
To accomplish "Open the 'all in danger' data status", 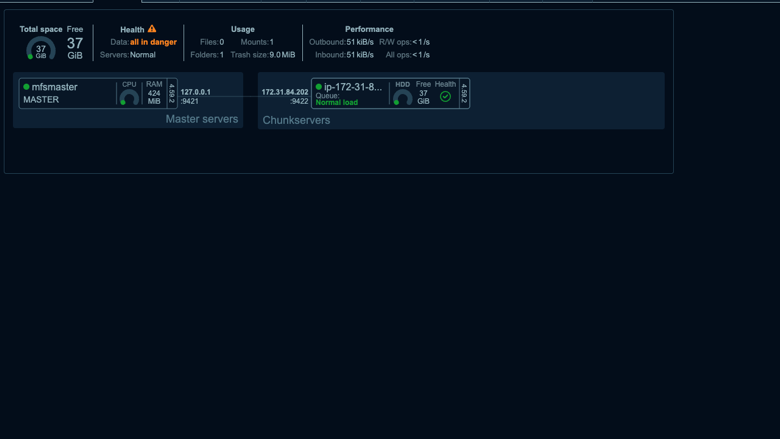I will pos(153,42).
